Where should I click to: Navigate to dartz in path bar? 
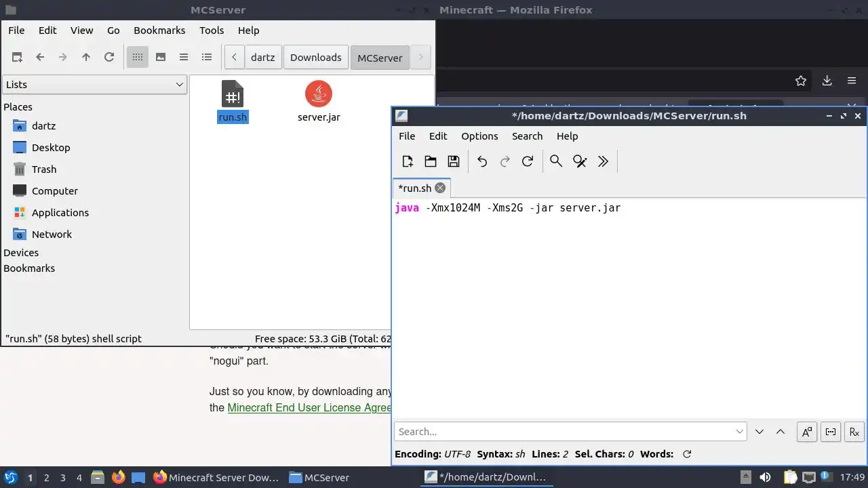click(263, 58)
